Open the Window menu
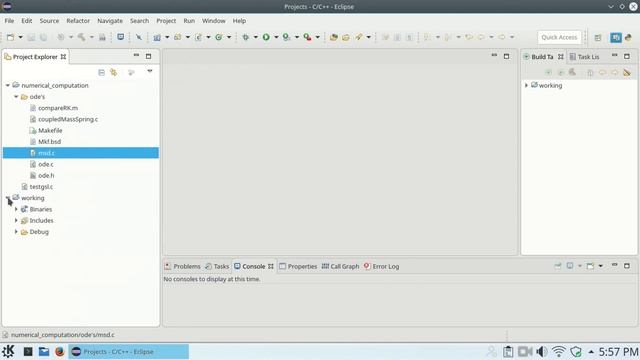Screen dimensions: 640x360 coord(213,20)
